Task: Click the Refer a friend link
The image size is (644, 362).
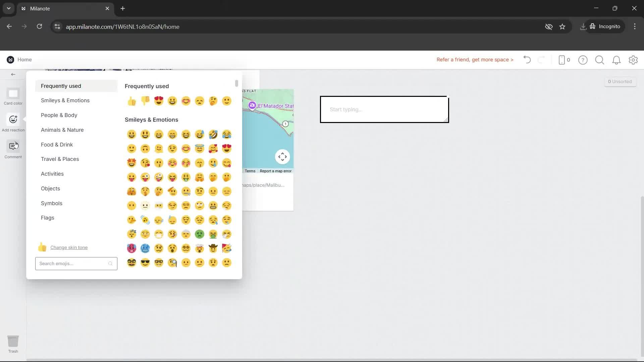Action: click(x=475, y=60)
